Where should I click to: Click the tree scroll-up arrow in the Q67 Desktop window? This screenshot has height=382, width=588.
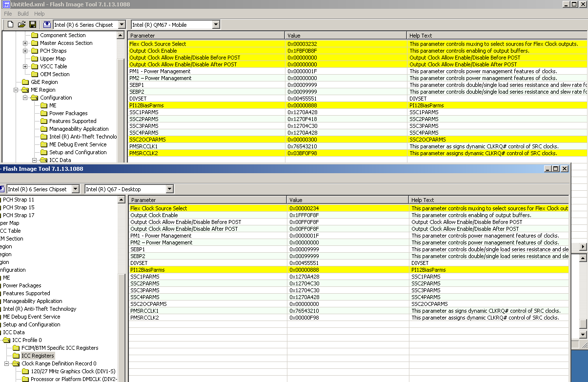pyautogui.click(x=122, y=200)
